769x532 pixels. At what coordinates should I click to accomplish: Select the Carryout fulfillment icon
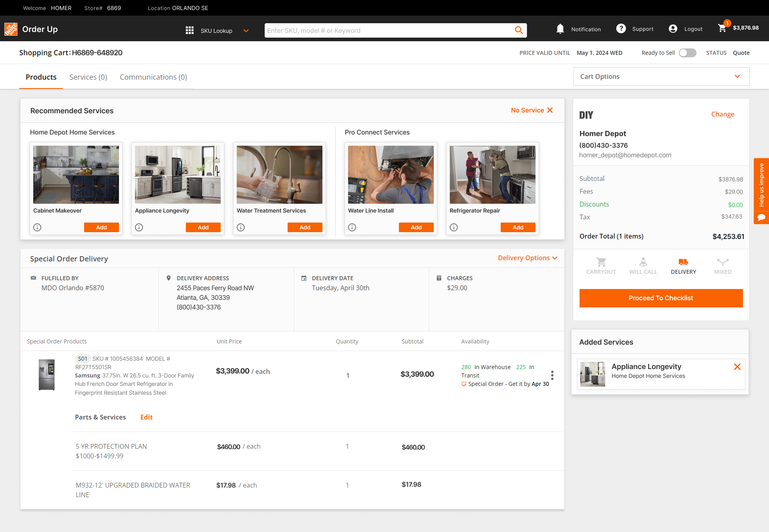(601, 262)
